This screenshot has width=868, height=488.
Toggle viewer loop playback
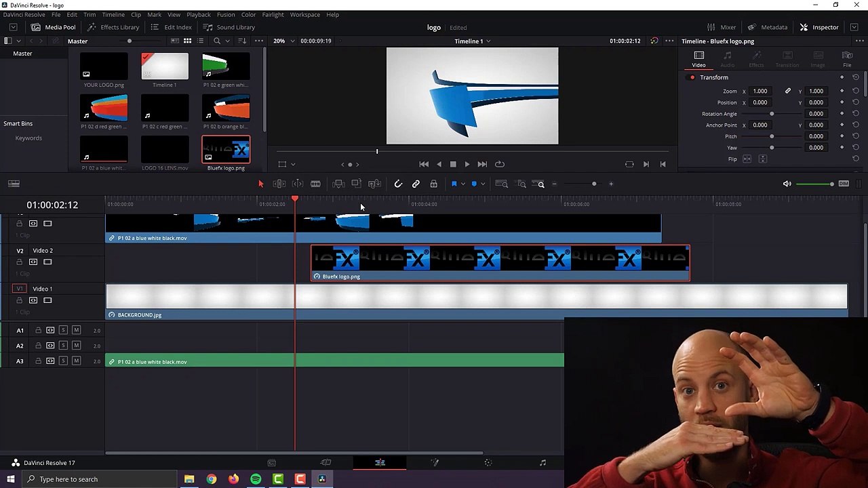[500, 164]
